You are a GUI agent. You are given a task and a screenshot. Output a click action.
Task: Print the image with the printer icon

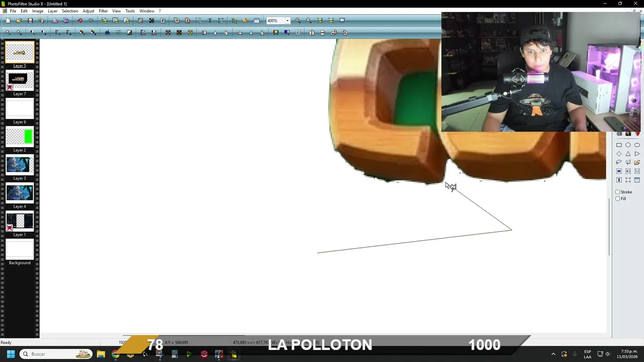pos(55,21)
